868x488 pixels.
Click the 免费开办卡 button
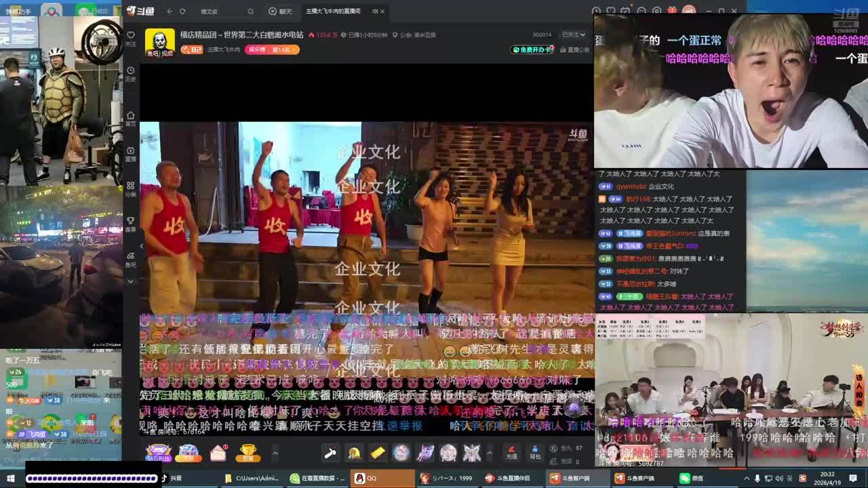pos(533,49)
